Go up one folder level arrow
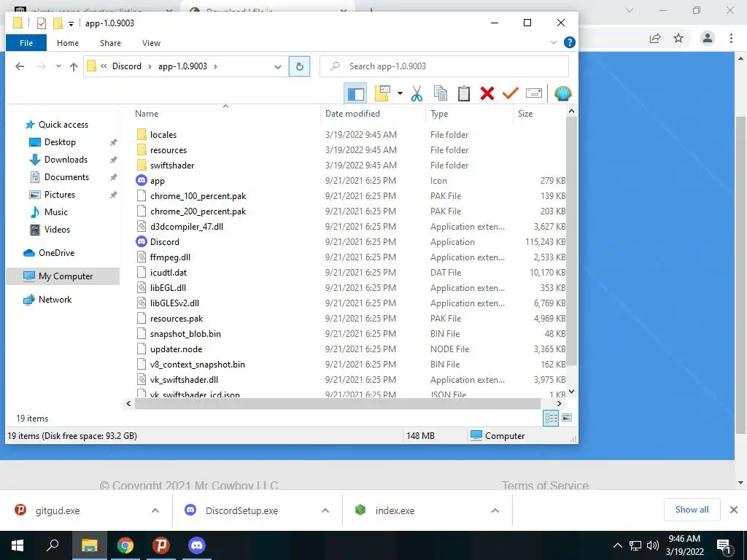 (x=74, y=66)
